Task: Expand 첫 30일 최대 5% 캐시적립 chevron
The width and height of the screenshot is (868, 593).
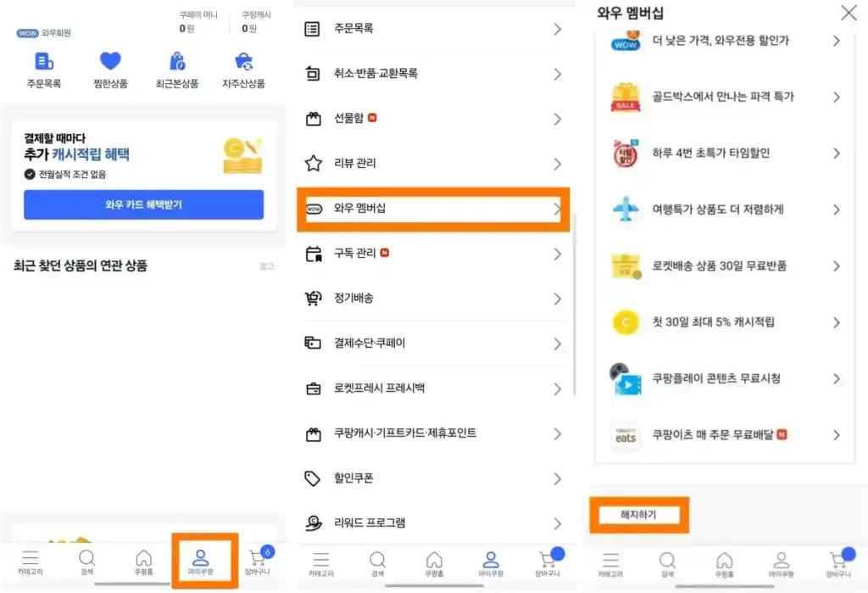Action: [837, 322]
